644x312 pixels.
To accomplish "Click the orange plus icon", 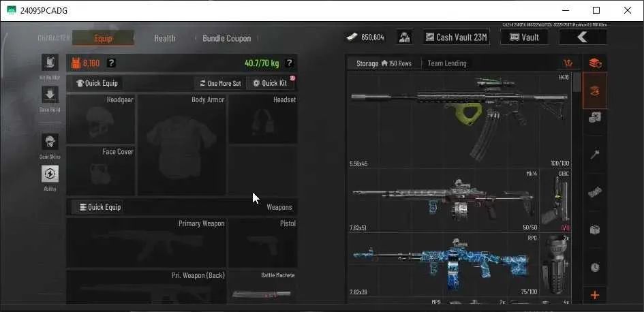I will [x=595, y=295].
